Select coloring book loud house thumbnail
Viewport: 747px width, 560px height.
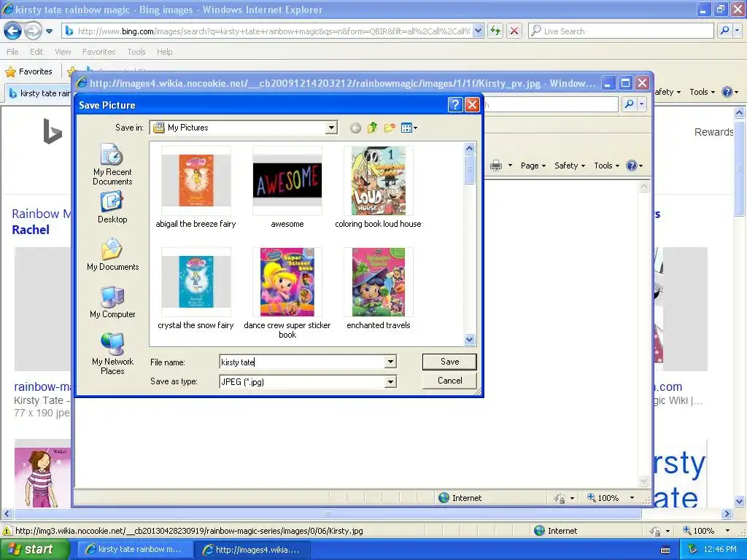pyautogui.click(x=379, y=181)
